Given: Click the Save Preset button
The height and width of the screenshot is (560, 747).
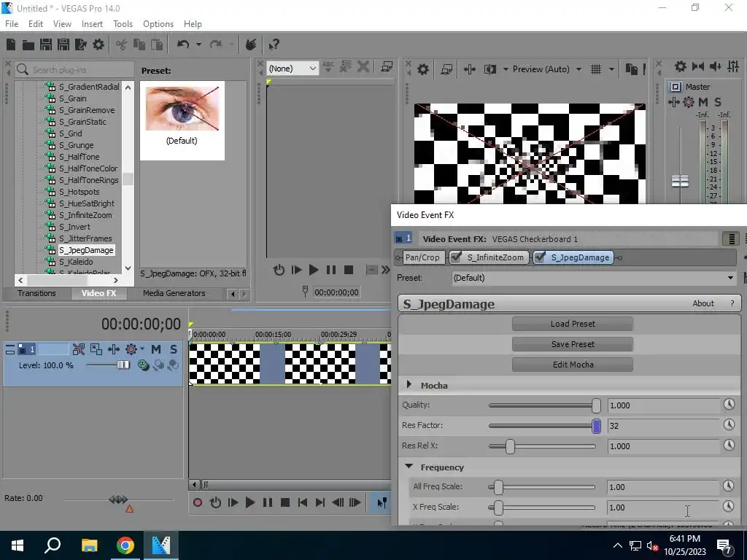Looking at the screenshot, I should (573, 344).
